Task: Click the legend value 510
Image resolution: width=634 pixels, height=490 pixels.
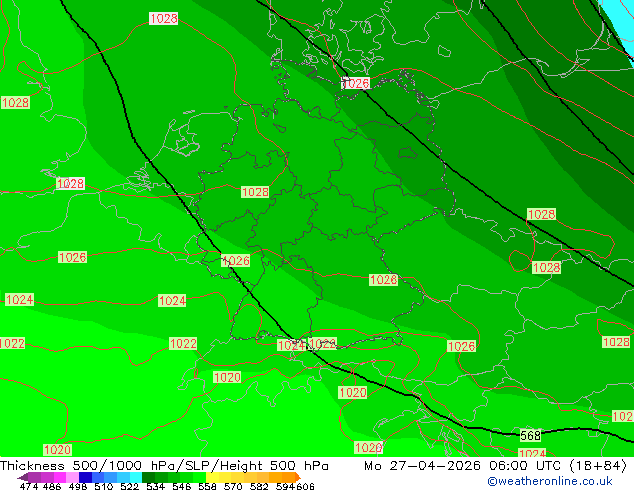Action: 104,486
